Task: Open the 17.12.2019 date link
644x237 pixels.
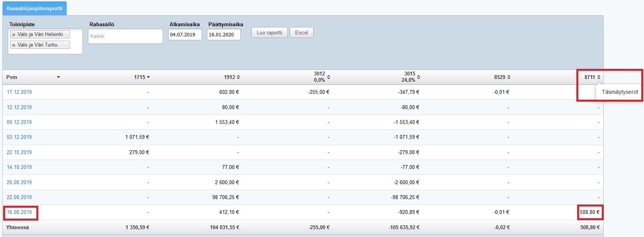Action: (19, 92)
